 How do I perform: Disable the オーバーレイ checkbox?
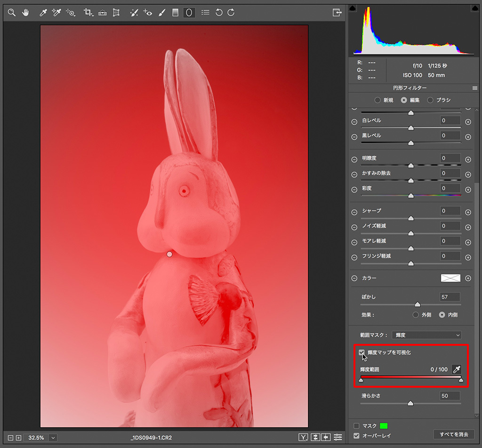356,436
